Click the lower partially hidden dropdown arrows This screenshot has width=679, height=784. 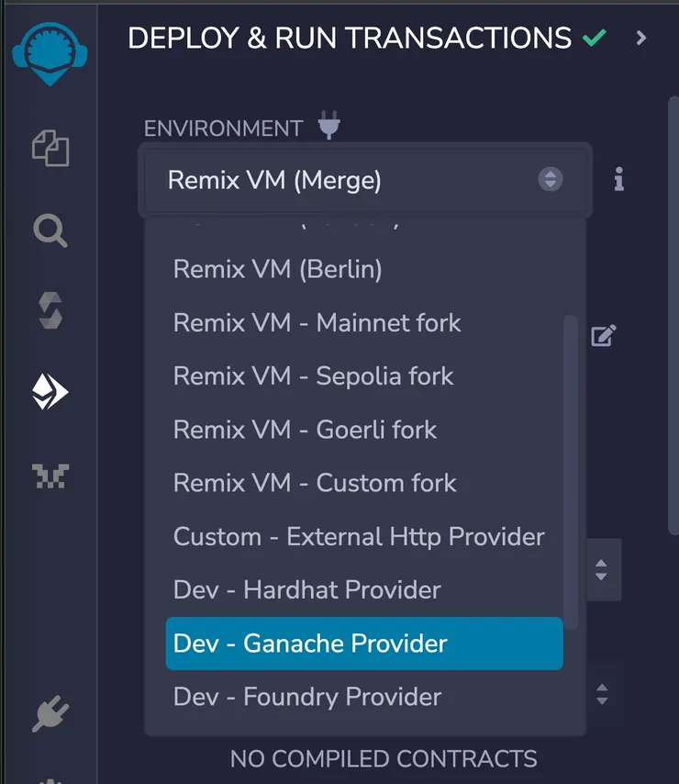pos(602,694)
